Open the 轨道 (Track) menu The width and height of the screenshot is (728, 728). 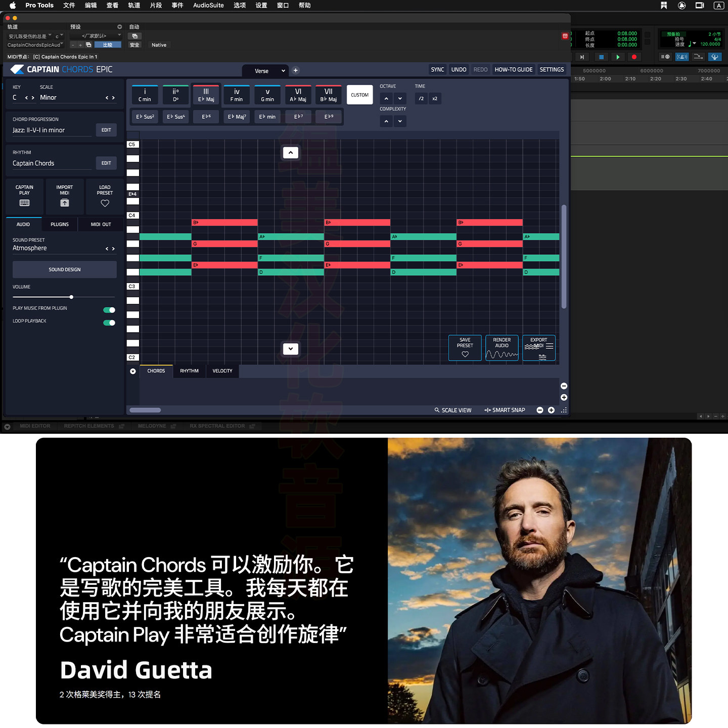134,6
